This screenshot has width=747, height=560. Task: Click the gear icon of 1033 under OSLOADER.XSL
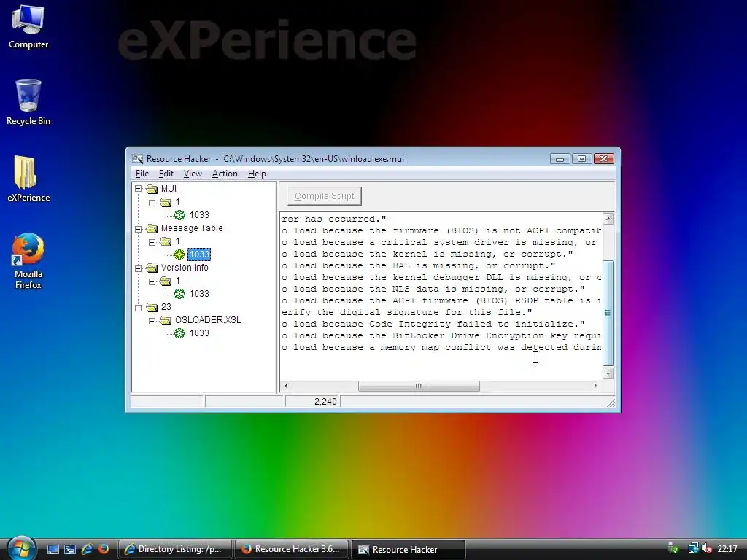click(x=179, y=333)
